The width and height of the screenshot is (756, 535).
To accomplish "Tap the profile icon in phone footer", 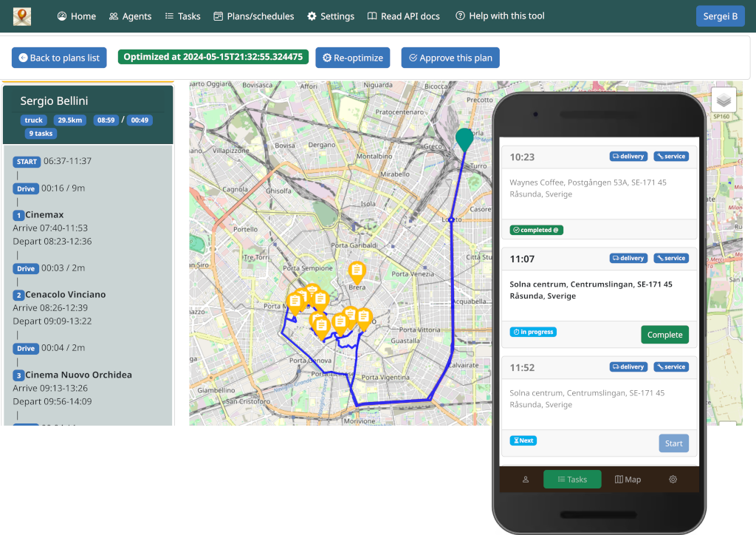I will pos(525,479).
